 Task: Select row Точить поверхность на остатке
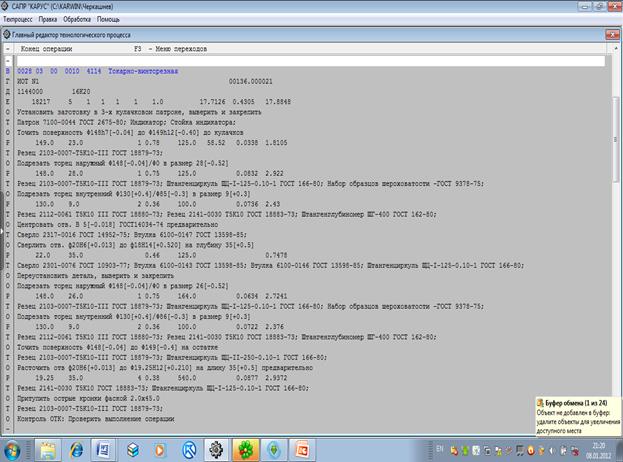click(x=117, y=347)
